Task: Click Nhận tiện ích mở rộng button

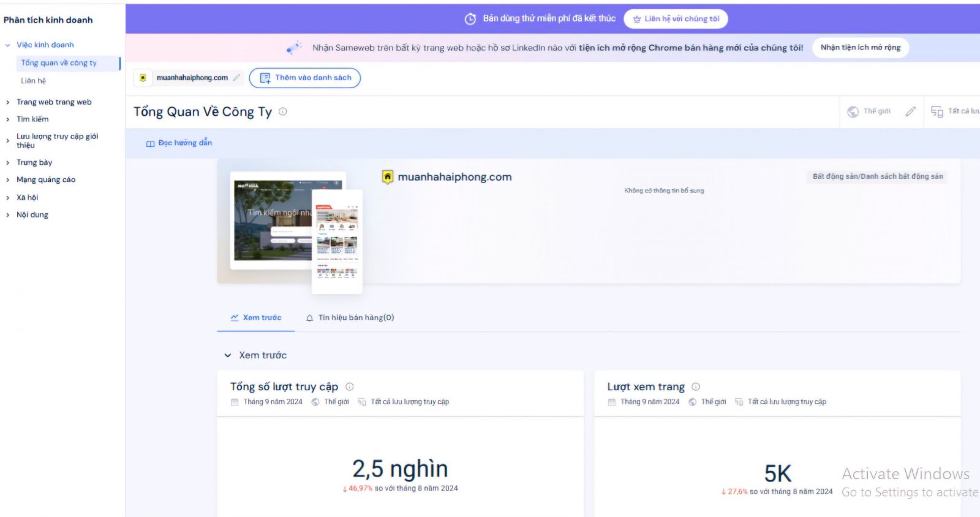Action: coord(860,48)
